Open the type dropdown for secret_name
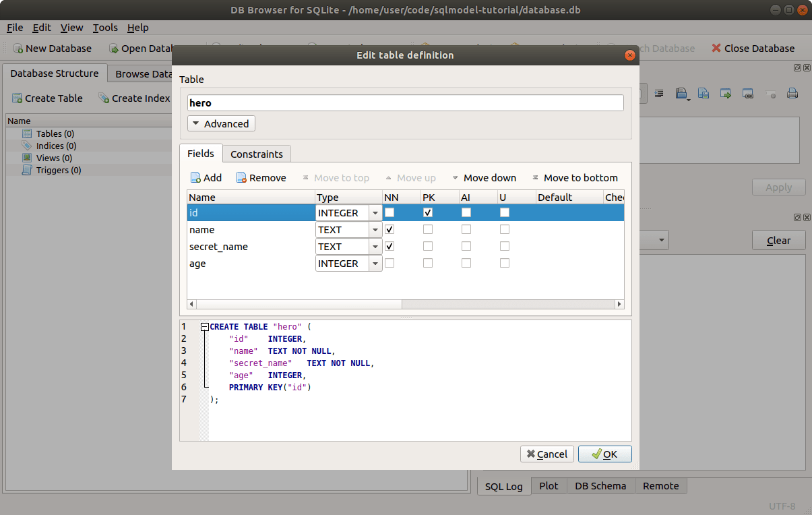The width and height of the screenshot is (812, 515). (x=375, y=246)
